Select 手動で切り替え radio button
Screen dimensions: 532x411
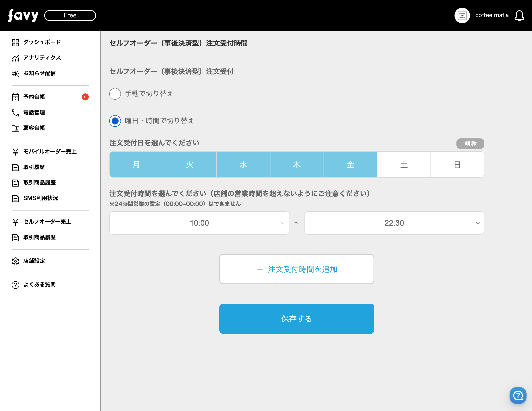(x=115, y=94)
